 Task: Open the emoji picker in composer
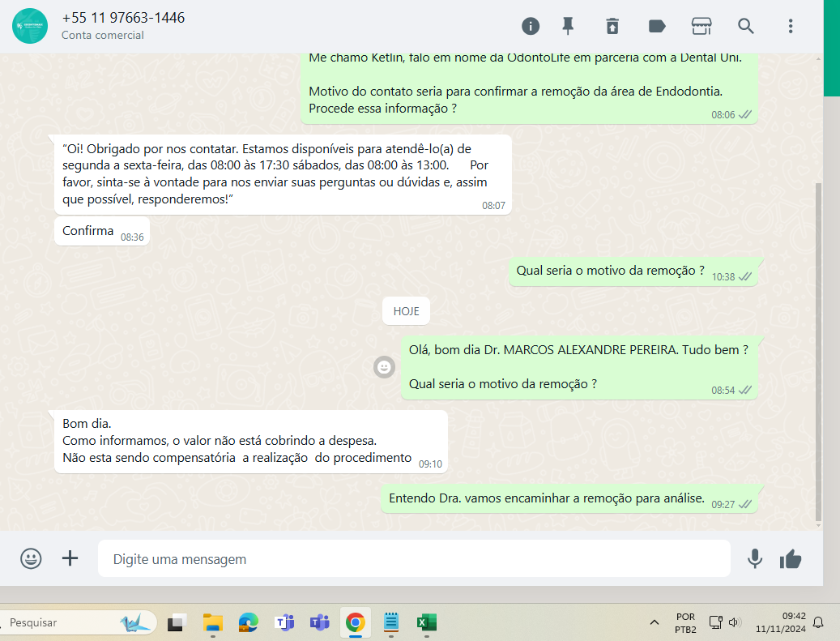[x=31, y=558]
